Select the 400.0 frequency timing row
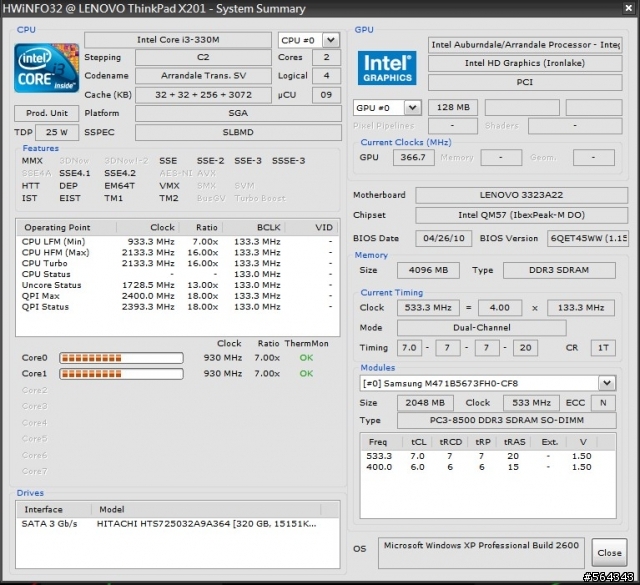640x585 pixels. click(x=488, y=467)
